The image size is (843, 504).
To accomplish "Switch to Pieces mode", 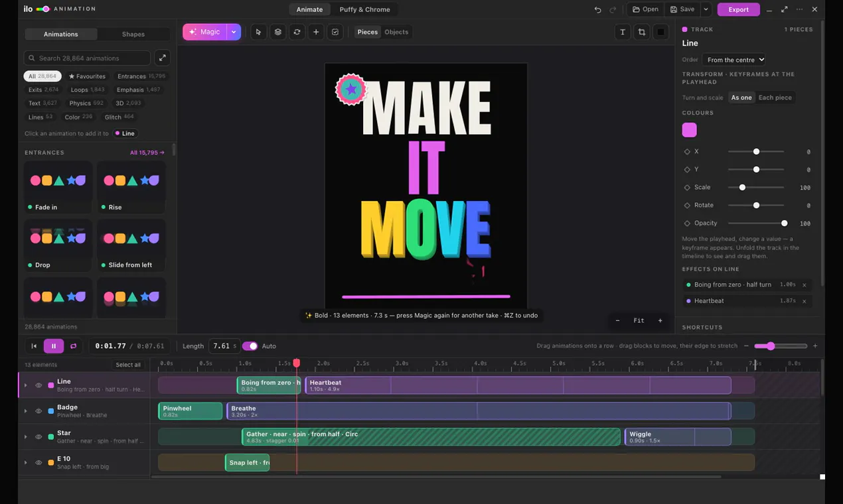I will [367, 32].
